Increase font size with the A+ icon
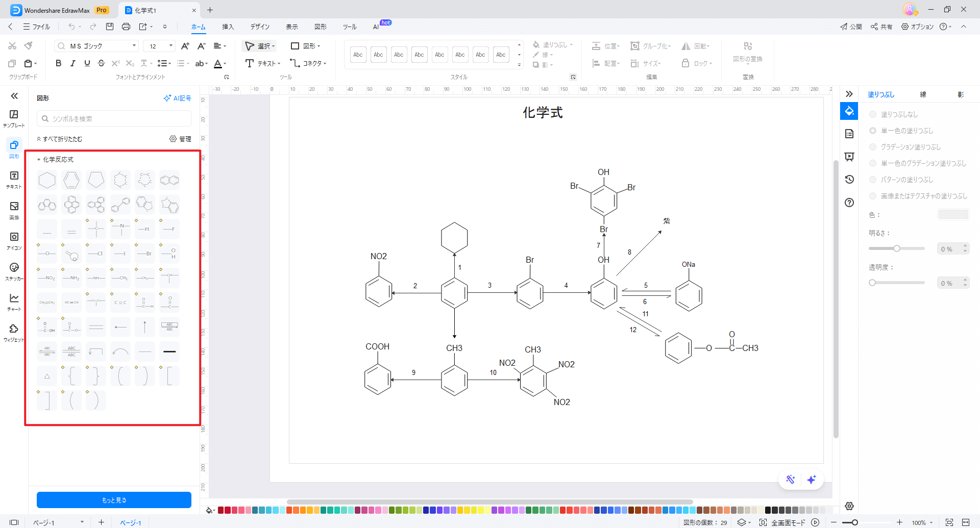The image size is (980, 528). tap(185, 46)
